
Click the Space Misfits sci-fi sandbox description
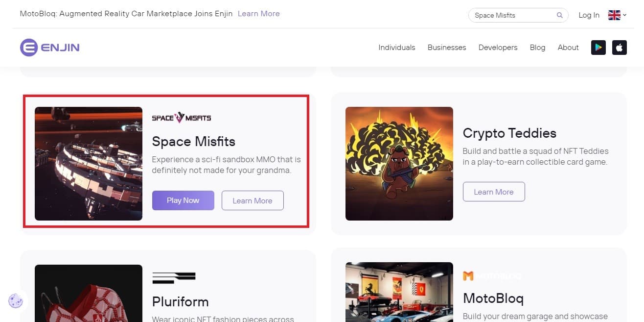[226, 165]
